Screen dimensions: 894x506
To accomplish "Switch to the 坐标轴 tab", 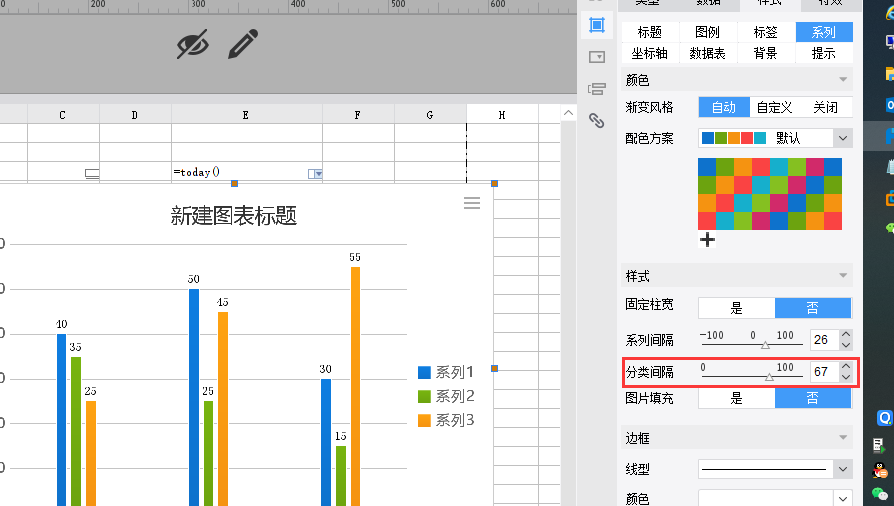I will pyautogui.click(x=650, y=54).
